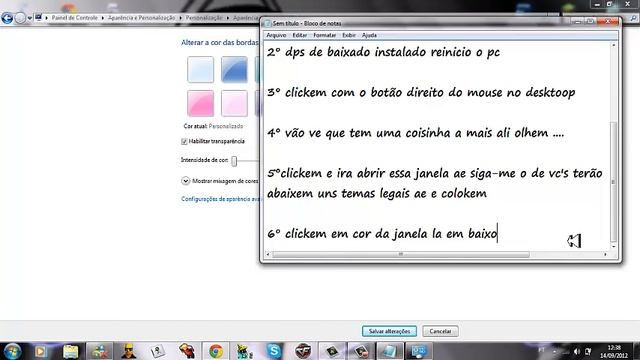Click the line starting 3º clickem com o botão
Viewport: 640px width, 360px height.
421,92
